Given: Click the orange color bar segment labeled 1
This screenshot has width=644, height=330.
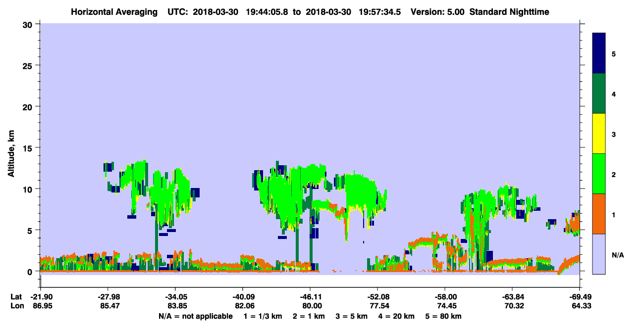Looking at the screenshot, I should [599, 214].
